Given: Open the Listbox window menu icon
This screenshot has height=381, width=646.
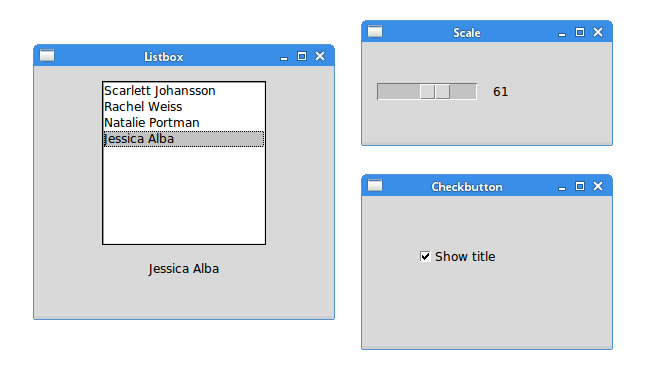Looking at the screenshot, I should tap(47, 55).
